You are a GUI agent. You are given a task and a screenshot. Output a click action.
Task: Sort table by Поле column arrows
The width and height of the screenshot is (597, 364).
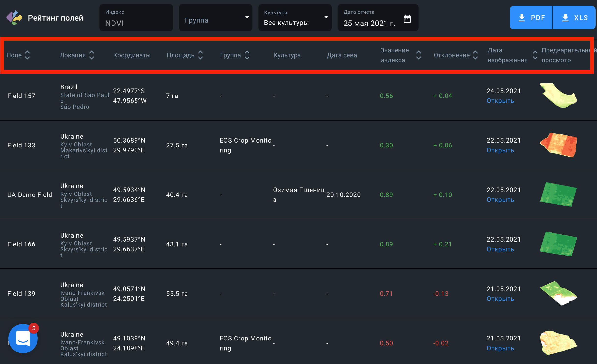point(27,55)
